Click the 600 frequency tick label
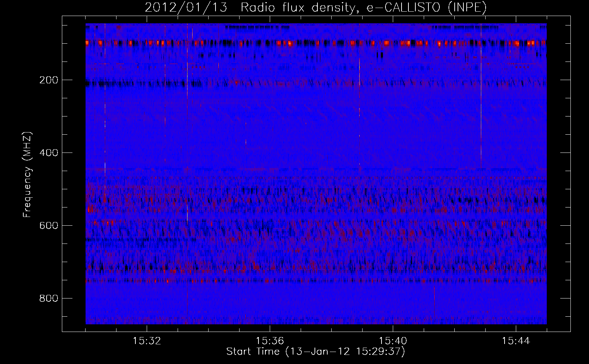 tap(49, 226)
